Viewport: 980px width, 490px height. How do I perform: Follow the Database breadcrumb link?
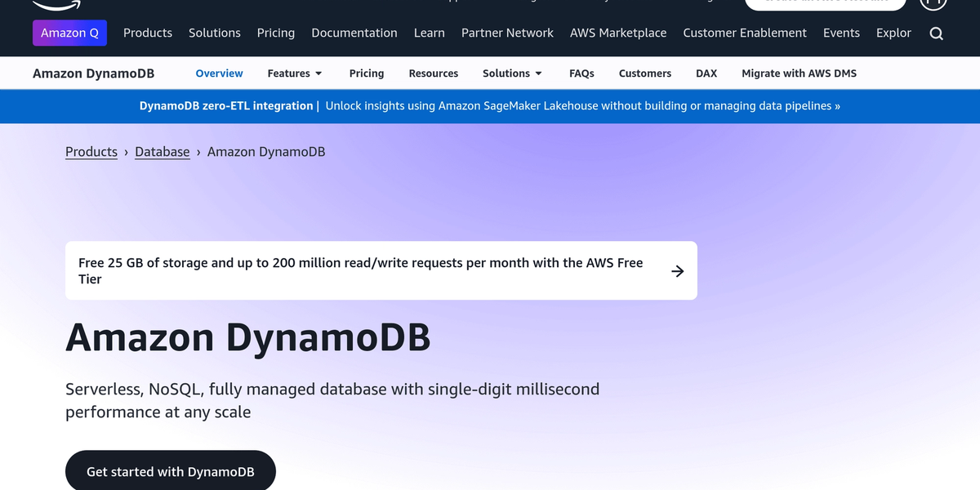(162, 152)
